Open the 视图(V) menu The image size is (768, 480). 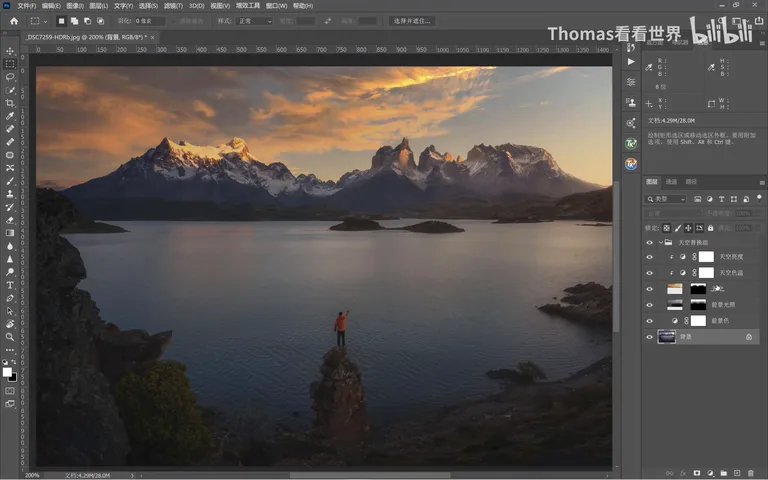click(220, 6)
